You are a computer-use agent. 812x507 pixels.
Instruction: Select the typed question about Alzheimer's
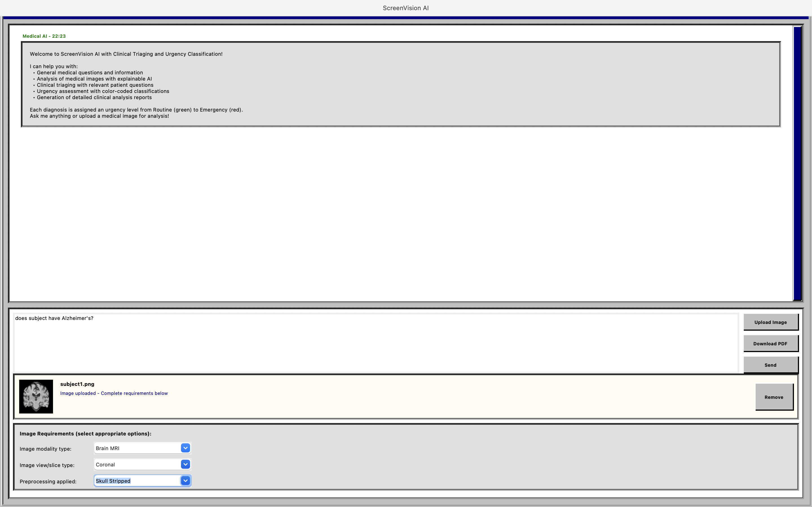tap(54, 318)
